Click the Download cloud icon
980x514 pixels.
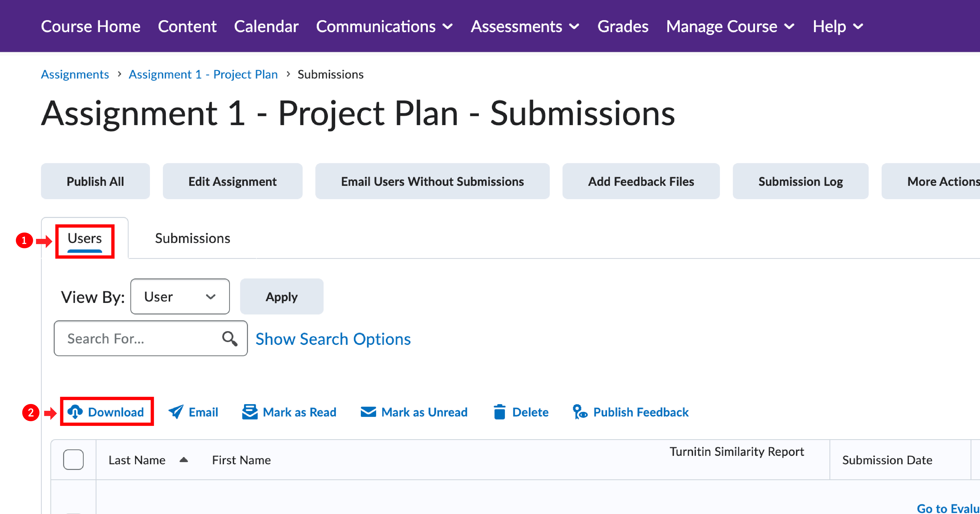pos(75,412)
